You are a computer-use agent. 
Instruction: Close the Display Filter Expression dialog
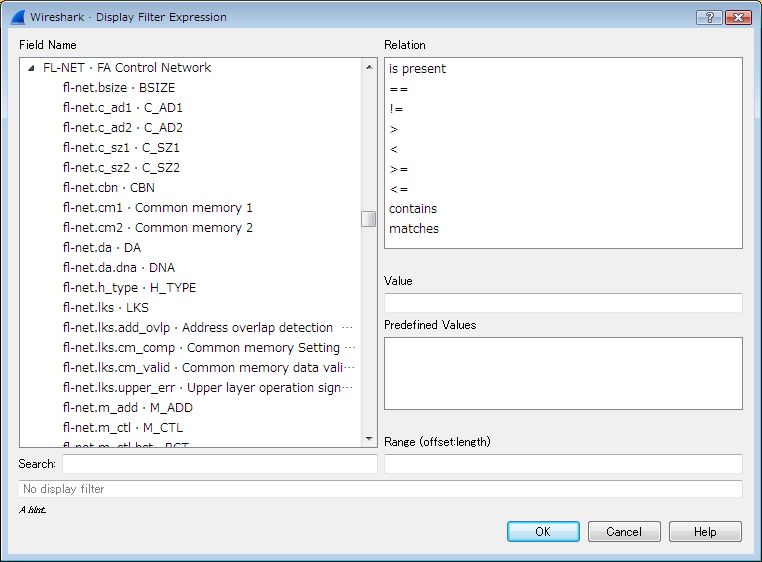click(738, 18)
